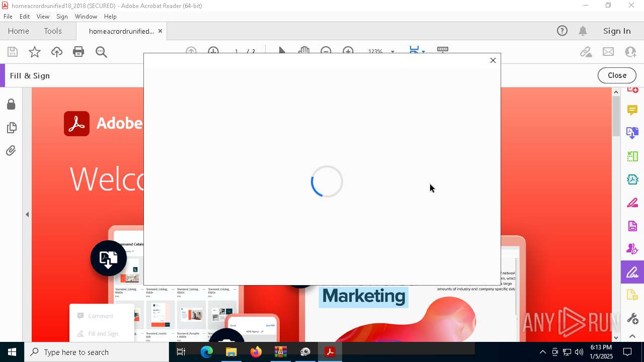644x362 pixels.
Task: Switch to the Home tab
Action: coord(19,31)
